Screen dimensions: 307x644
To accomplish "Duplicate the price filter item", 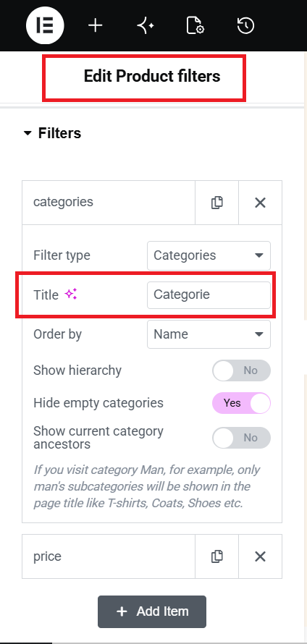I will tap(217, 556).
